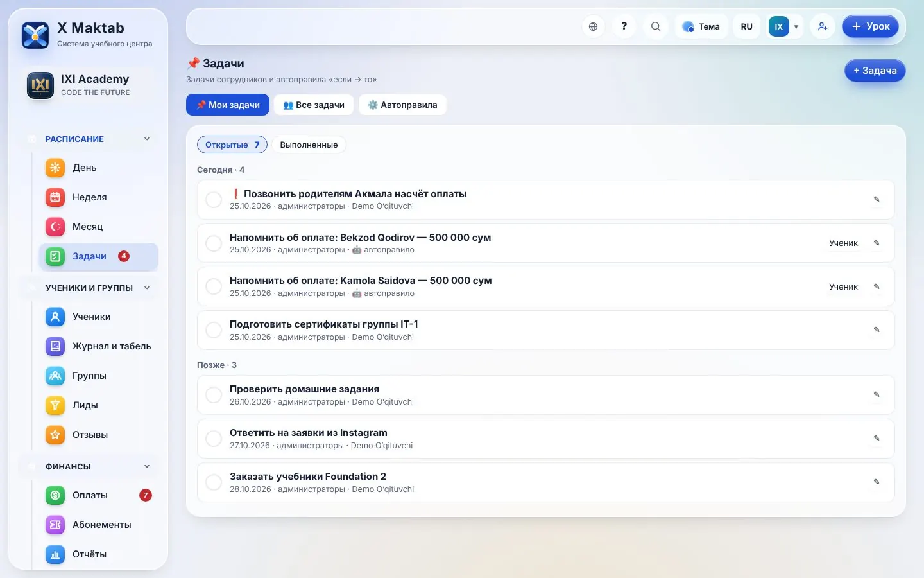Select the Открытые filter tab
The image size is (924, 578).
click(232, 144)
